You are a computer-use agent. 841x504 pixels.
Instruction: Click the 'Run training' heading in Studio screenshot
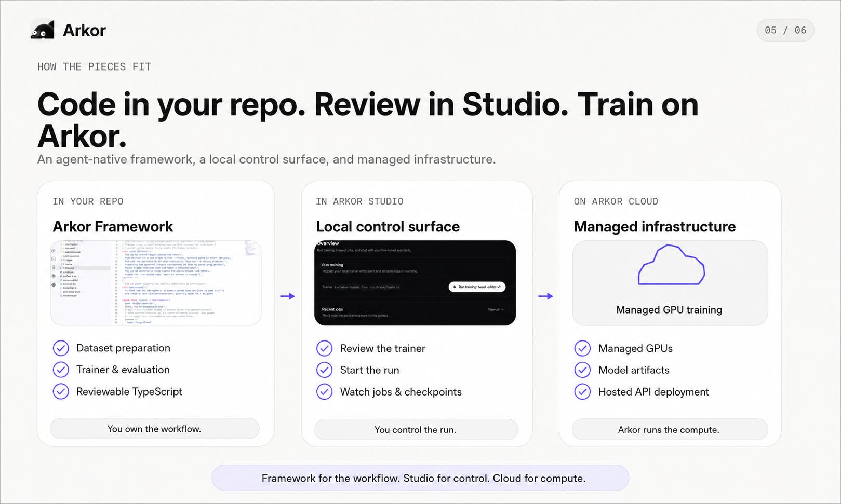click(332, 265)
